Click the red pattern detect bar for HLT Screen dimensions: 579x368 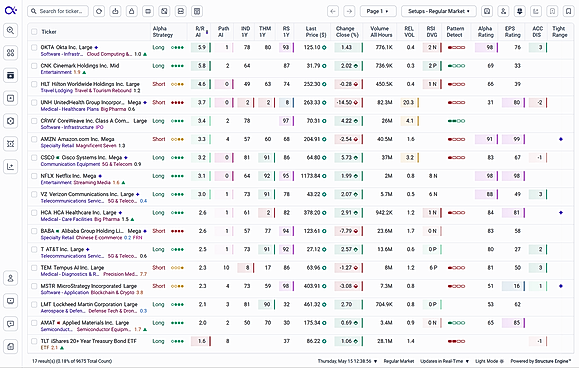[x=456, y=84]
